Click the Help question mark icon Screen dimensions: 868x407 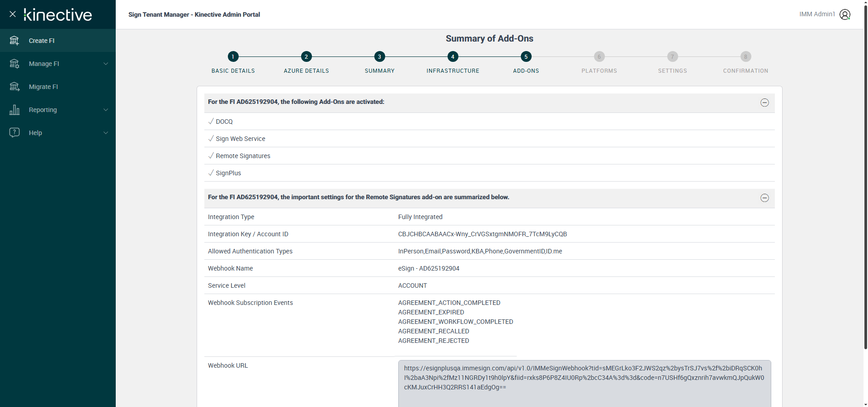[14, 133]
